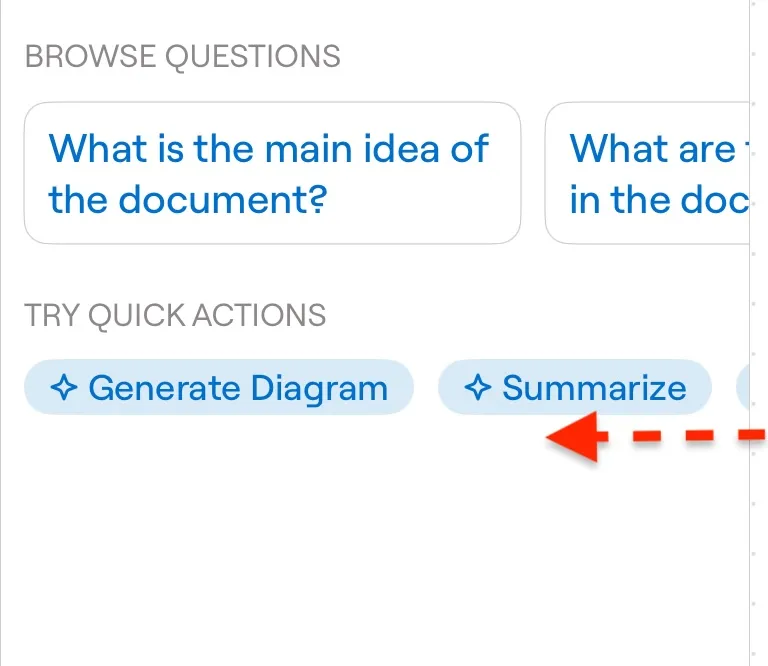Click the sparkle icon beside Generate Diagram
The image size is (768, 666).
(x=64, y=388)
